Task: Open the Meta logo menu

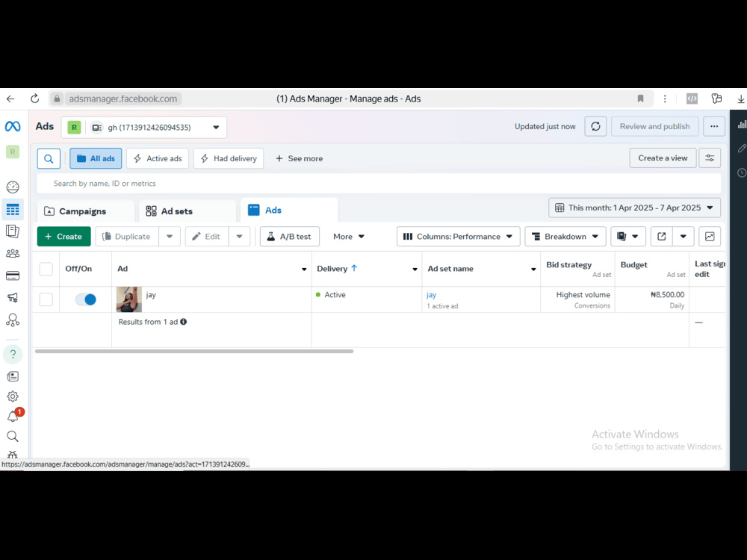Action: pyautogui.click(x=13, y=126)
